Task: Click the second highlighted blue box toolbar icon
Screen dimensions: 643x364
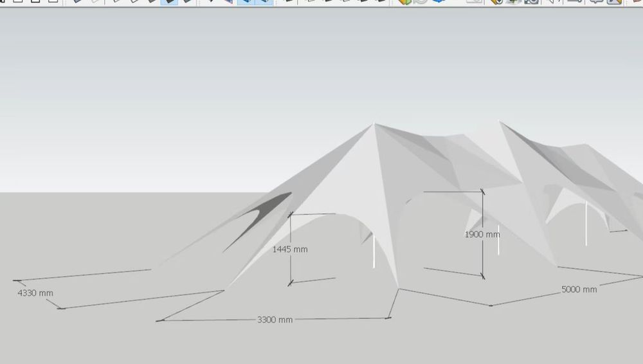Action: pos(264,2)
